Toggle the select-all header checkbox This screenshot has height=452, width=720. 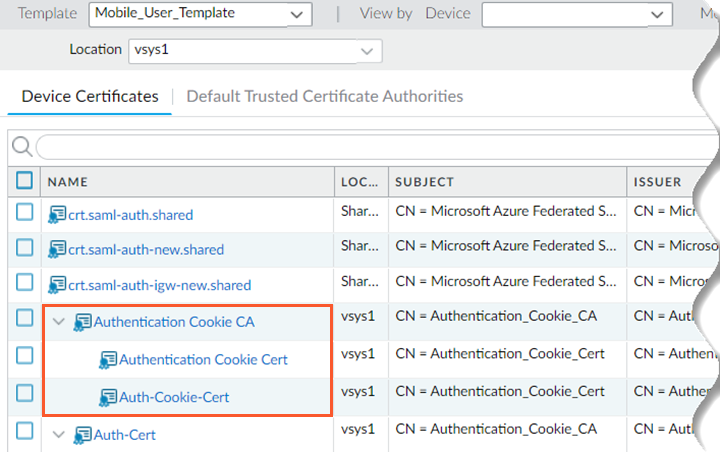tap(24, 181)
